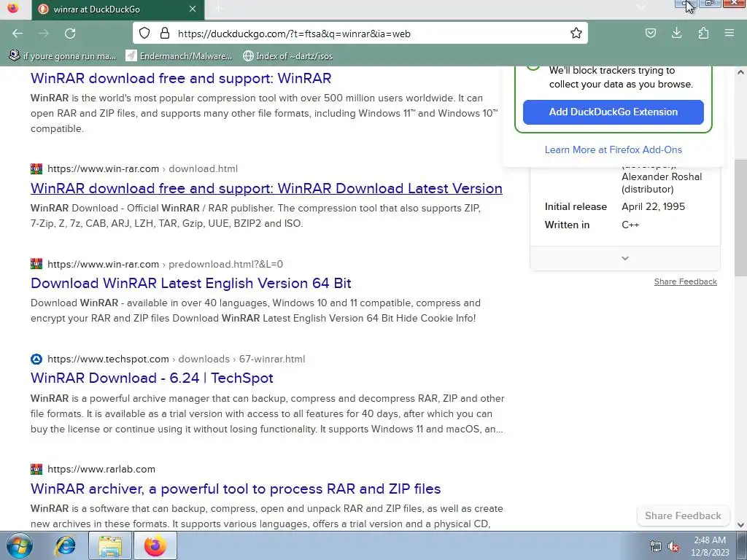Screen dimensions: 747x560
Task: Open a new tab with the plus button
Action: click(219, 9)
